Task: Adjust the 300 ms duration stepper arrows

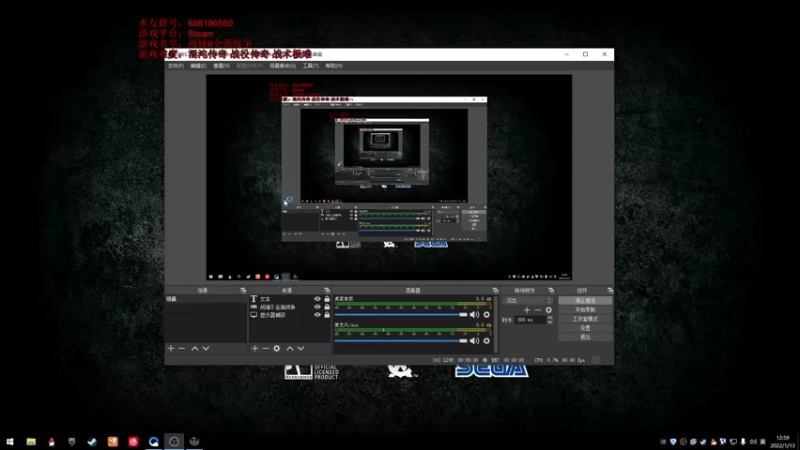Action: tap(549, 320)
